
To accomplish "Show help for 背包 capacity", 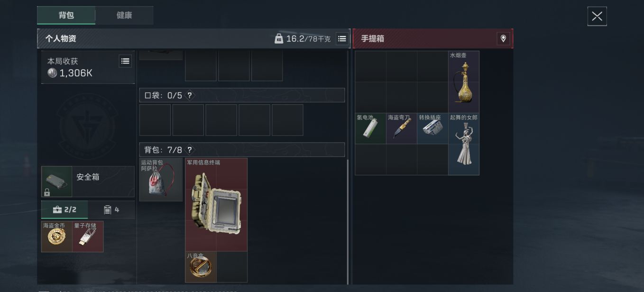I will [190, 150].
